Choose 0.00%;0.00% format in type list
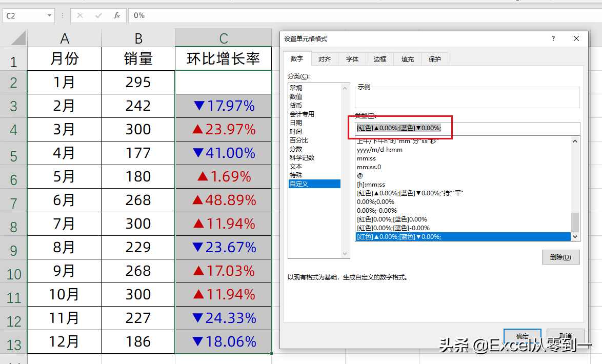This screenshot has height=364, width=602. pos(464,202)
